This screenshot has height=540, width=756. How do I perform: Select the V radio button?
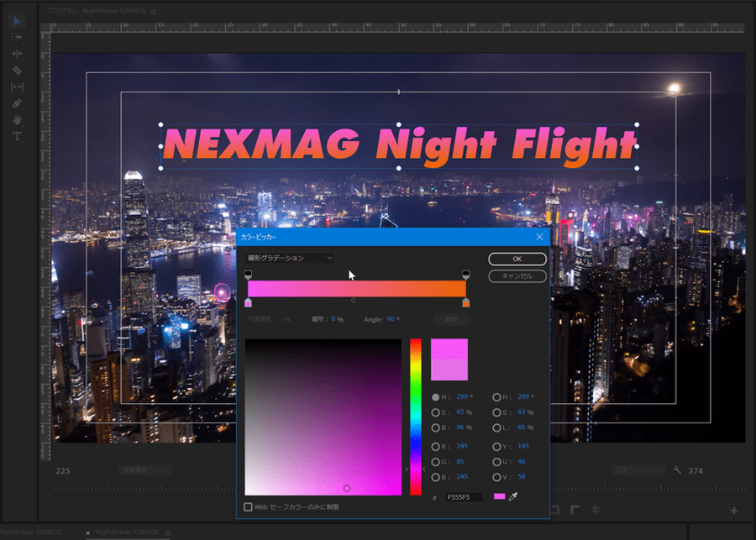(x=496, y=477)
